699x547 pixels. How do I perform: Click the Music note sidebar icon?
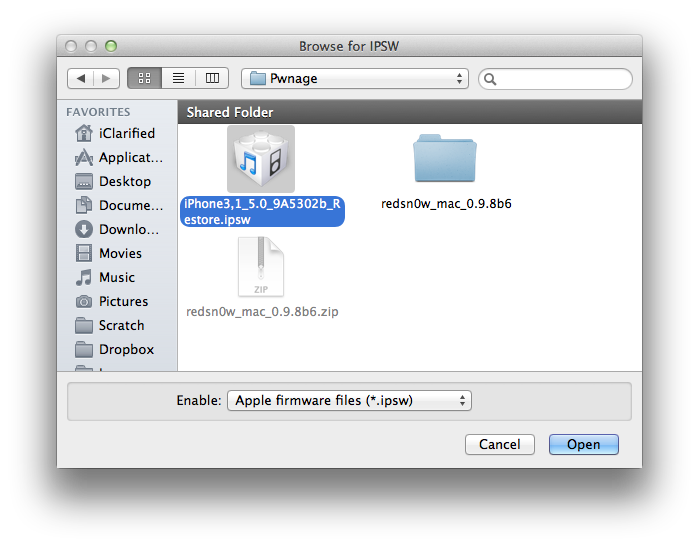[x=84, y=277]
